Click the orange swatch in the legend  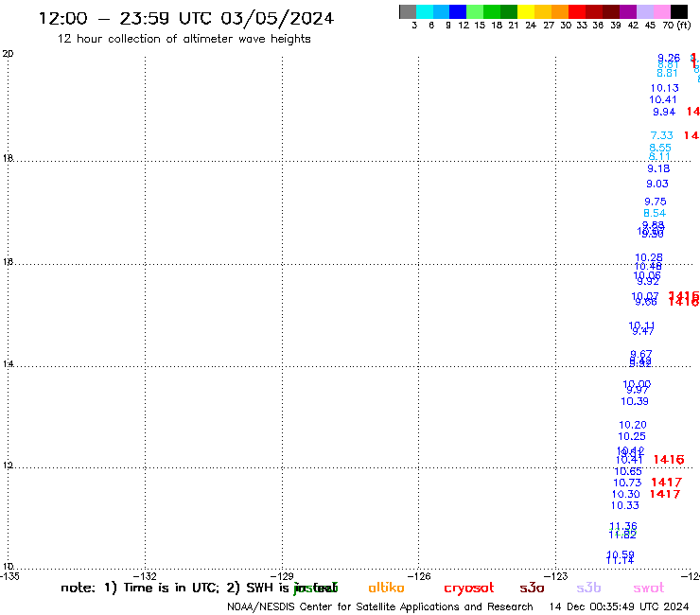560,11
